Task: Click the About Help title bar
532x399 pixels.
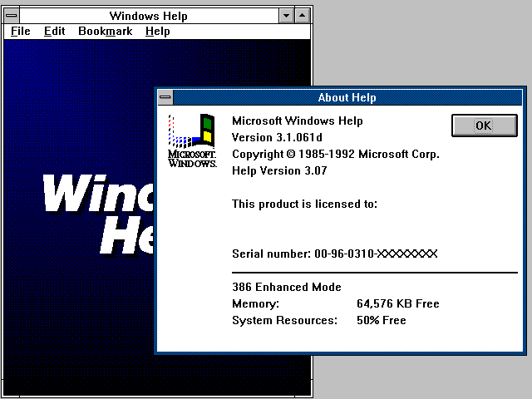Action: pyautogui.click(x=347, y=97)
